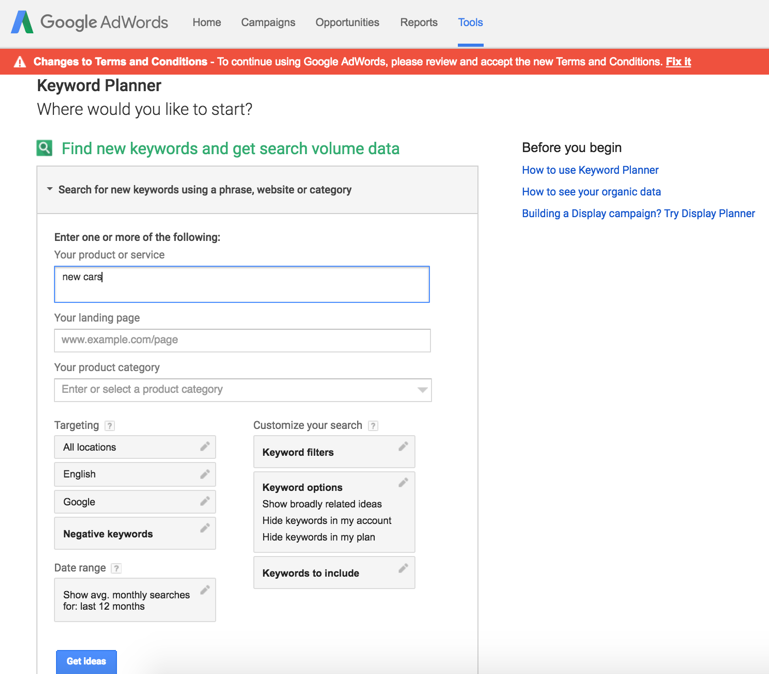The height and width of the screenshot is (674, 769).
Task: Click the warning triangle icon in red banner
Action: pyautogui.click(x=20, y=62)
